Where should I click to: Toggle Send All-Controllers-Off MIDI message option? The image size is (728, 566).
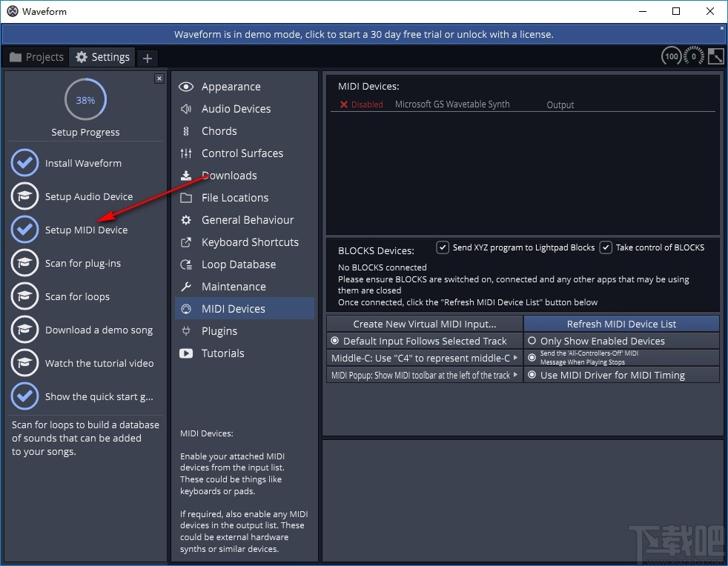pos(622,358)
